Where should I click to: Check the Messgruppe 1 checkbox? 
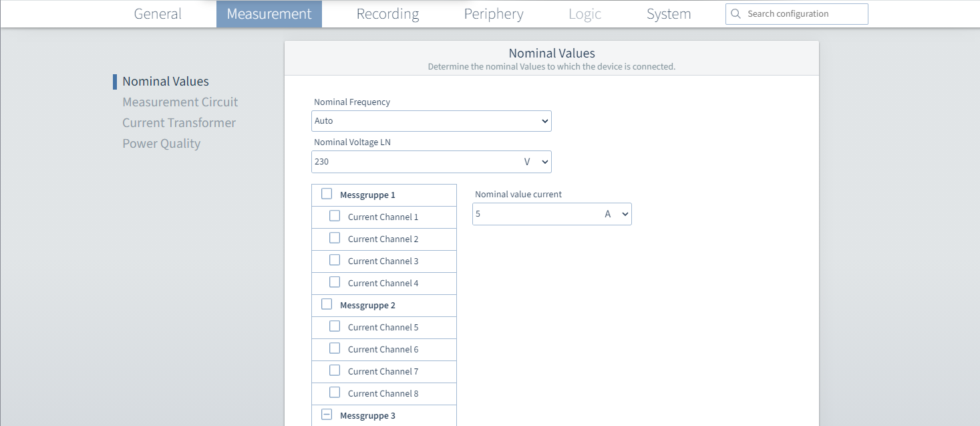point(327,194)
